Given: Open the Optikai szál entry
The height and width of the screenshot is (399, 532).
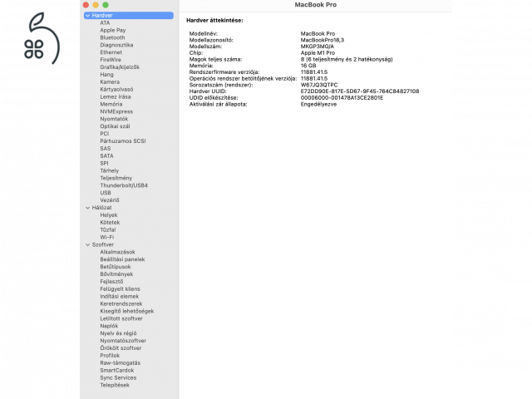Looking at the screenshot, I should [115, 126].
